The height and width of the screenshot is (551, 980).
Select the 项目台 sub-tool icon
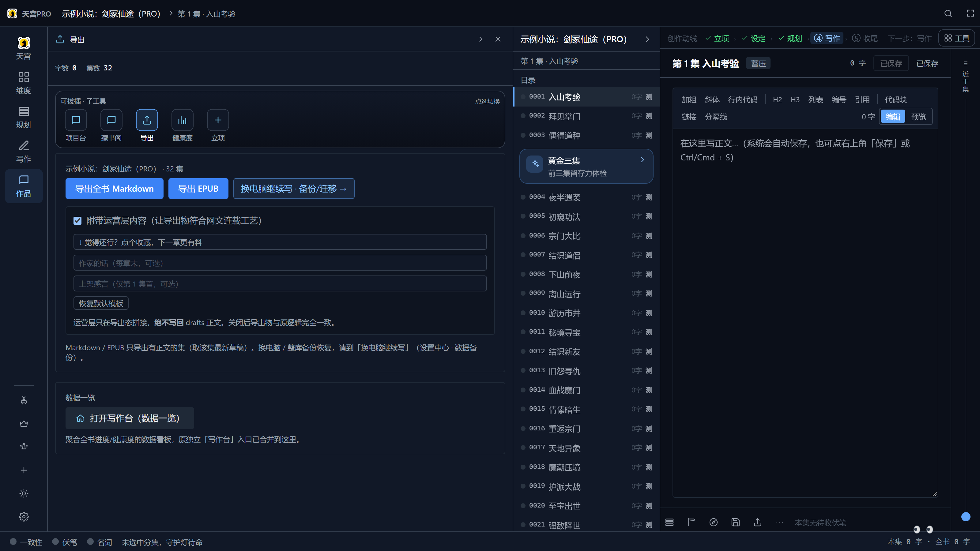point(76,120)
